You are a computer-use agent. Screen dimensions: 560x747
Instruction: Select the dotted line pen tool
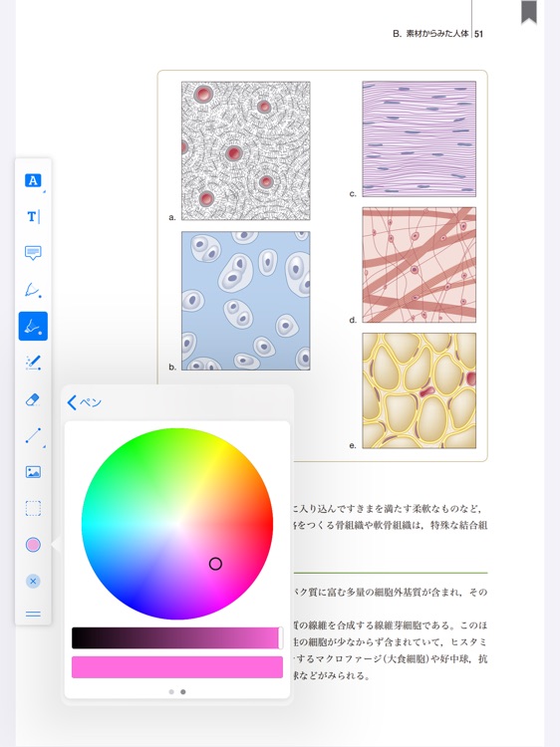[x=33, y=363]
